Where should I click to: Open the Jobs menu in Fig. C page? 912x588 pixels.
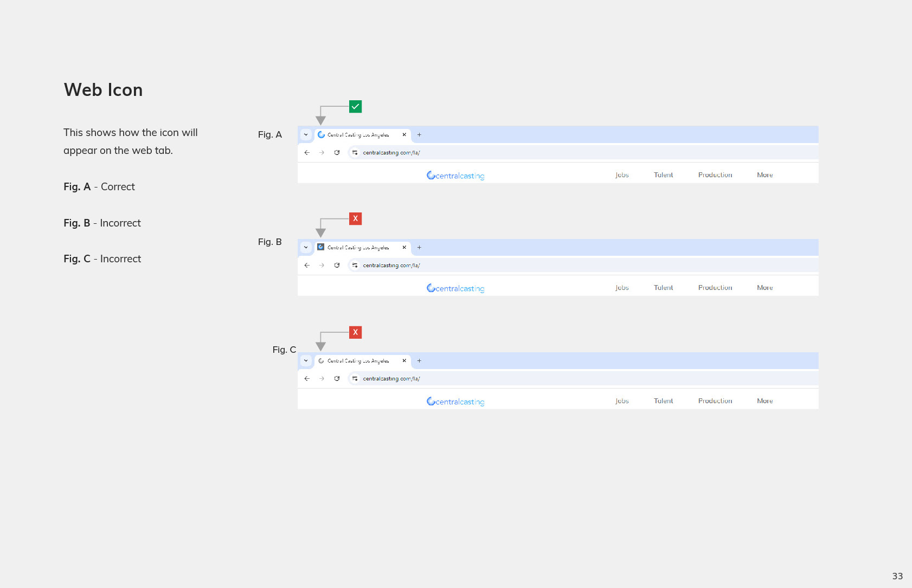(x=622, y=401)
